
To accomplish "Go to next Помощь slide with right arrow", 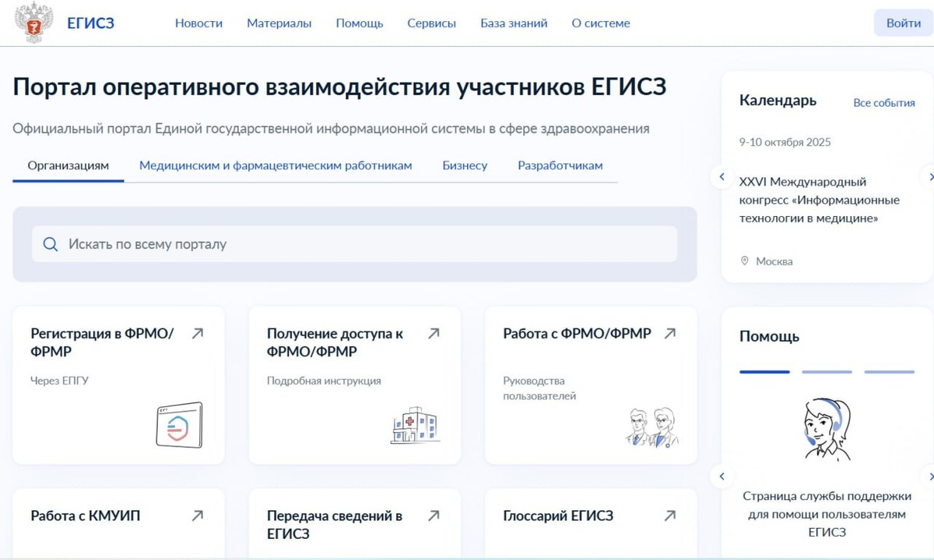I will [929, 476].
